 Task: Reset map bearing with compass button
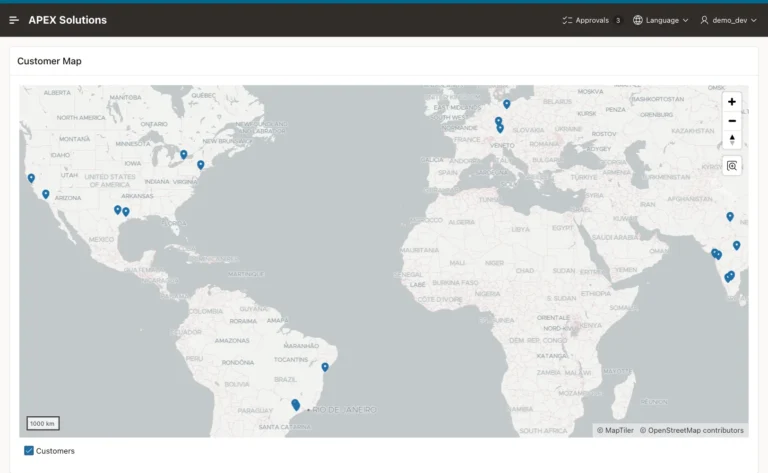[x=732, y=140]
